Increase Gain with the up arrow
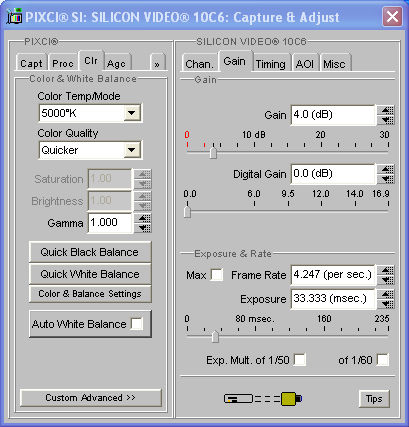Screen dimensions: 409x427 click(x=386, y=110)
